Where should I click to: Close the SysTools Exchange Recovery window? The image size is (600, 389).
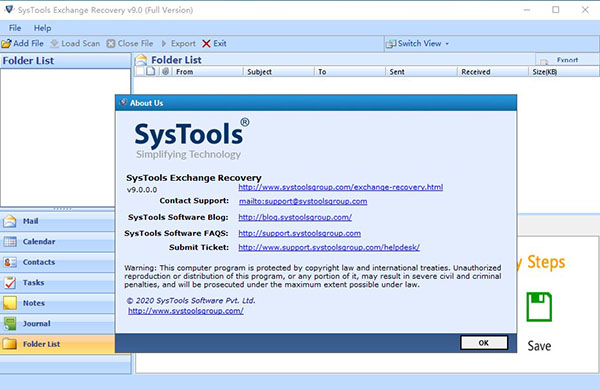pos(585,10)
